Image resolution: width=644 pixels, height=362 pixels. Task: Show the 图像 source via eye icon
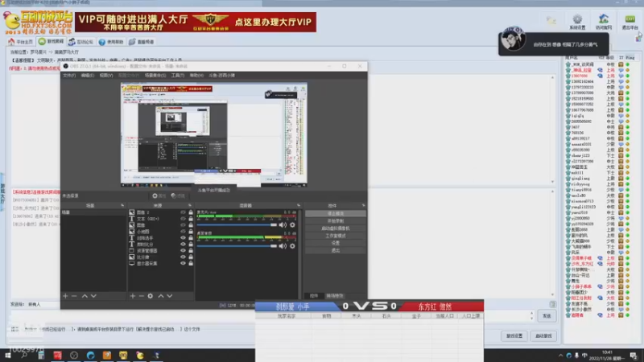pos(183,225)
